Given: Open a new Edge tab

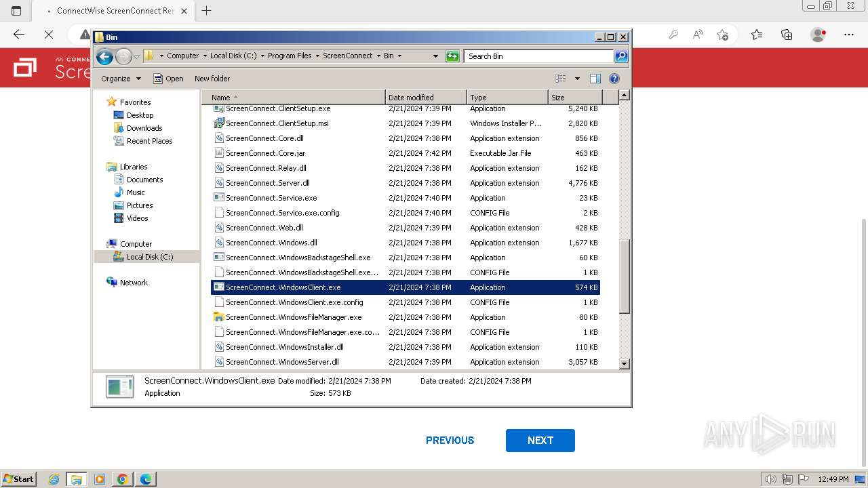Looking at the screenshot, I should pos(207,10).
